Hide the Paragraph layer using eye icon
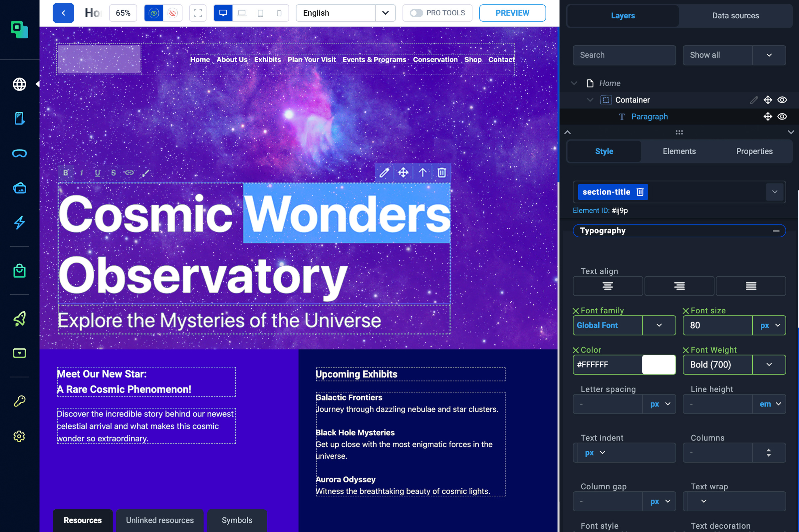Image resolution: width=799 pixels, height=532 pixels. point(782,117)
